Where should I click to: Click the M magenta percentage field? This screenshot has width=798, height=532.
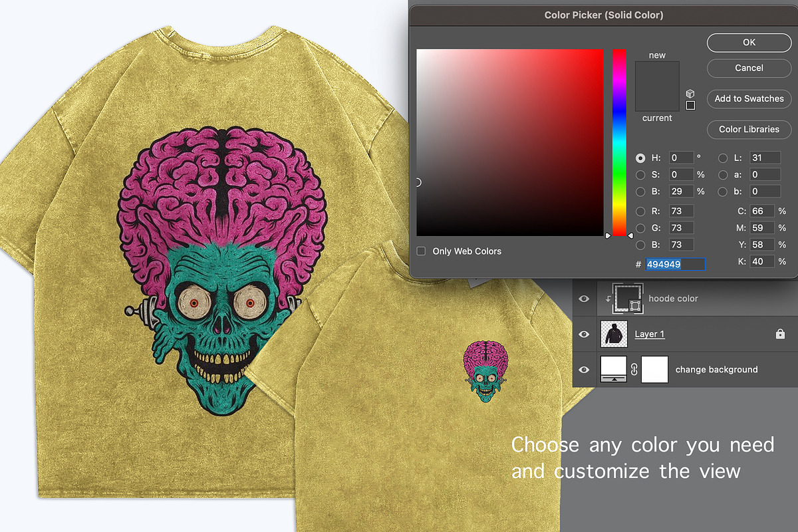pos(762,228)
